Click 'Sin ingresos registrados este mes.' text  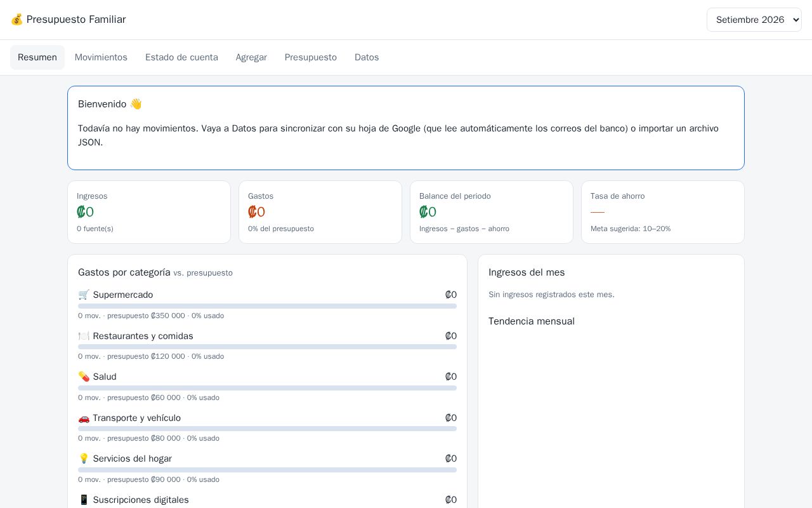(x=551, y=295)
